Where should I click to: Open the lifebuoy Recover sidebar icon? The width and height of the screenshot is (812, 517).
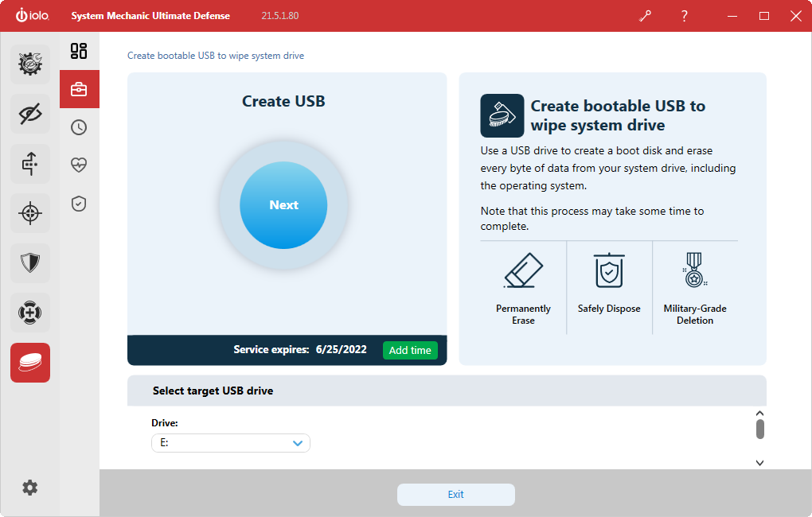coord(30,313)
